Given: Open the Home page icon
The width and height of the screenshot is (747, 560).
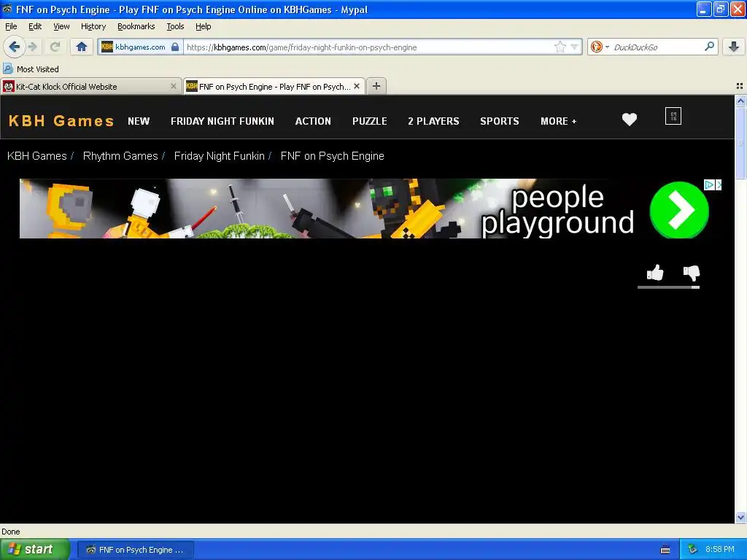Looking at the screenshot, I should pyautogui.click(x=82, y=47).
